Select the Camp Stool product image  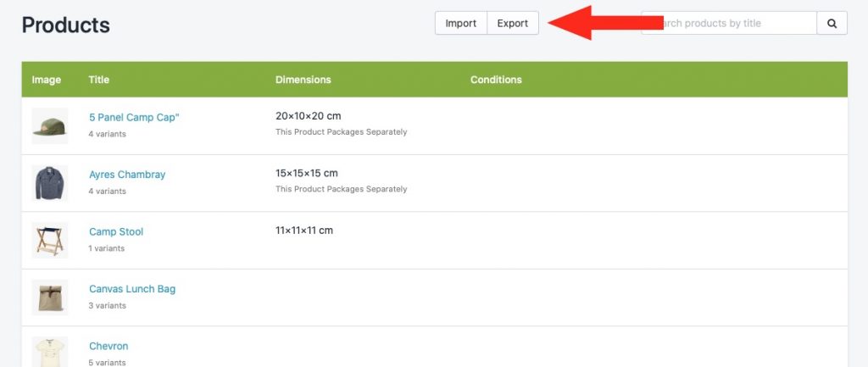(50, 240)
